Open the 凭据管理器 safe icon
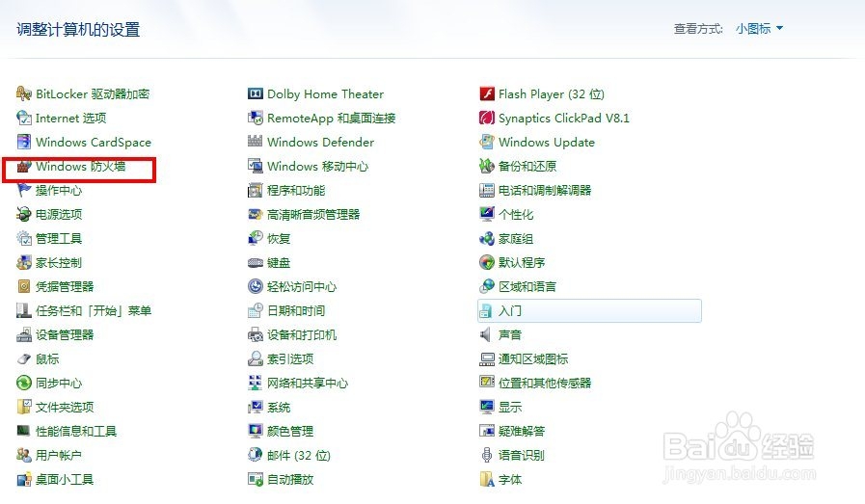Image resolution: width=865 pixels, height=504 pixels. [24, 287]
